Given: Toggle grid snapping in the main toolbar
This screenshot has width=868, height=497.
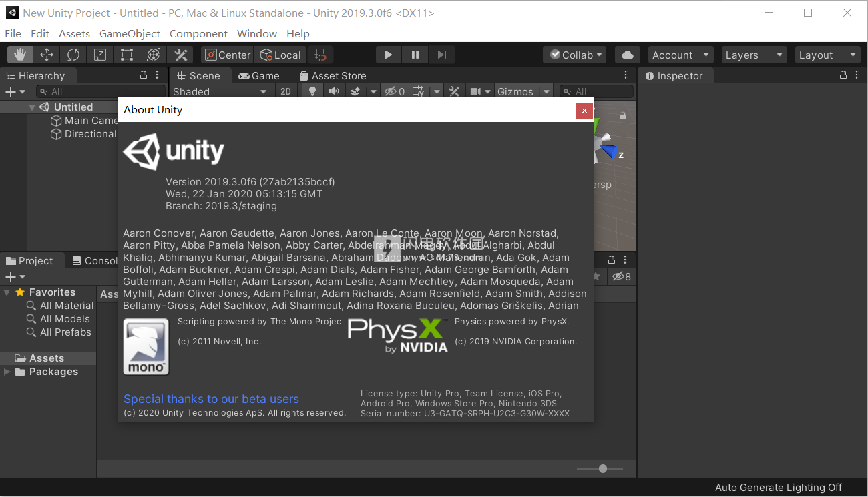Looking at the screenshot, I should click(x=320, y=55).
